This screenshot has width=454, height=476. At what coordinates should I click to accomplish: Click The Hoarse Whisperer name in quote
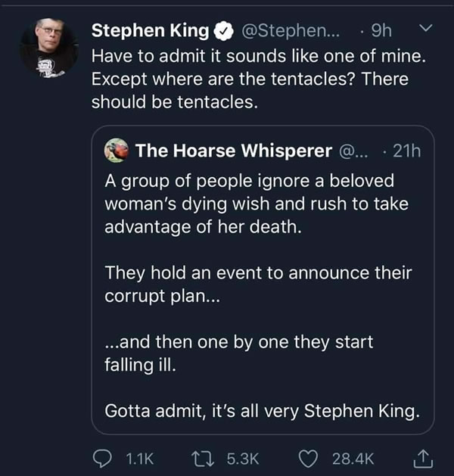click(x=234, y=151)
